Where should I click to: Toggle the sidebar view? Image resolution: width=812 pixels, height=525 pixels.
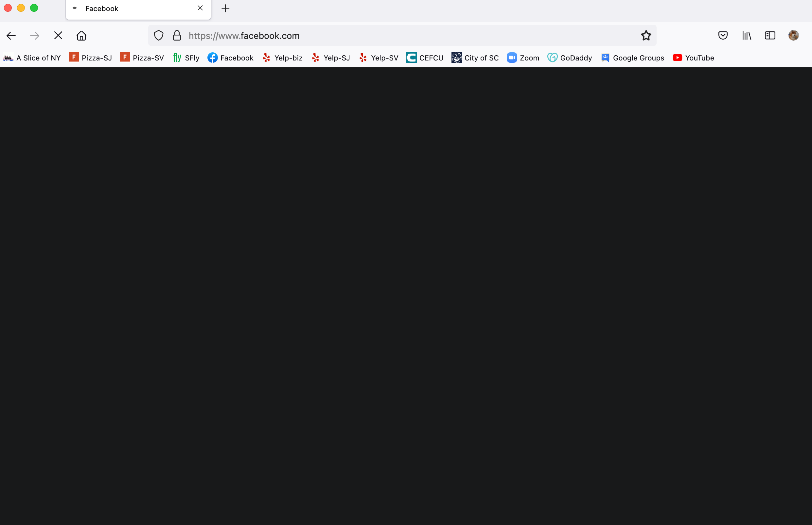point(770,36)
